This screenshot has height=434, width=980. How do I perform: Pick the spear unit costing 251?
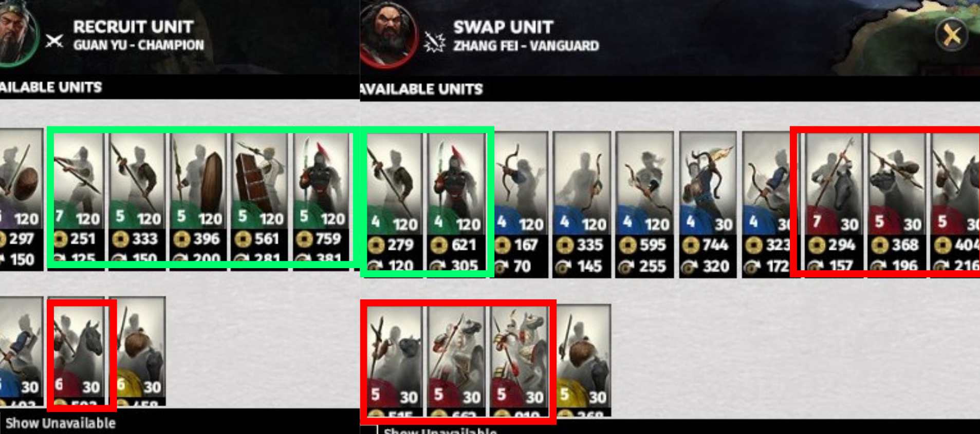pyautogui.click(x=77, y=198)
